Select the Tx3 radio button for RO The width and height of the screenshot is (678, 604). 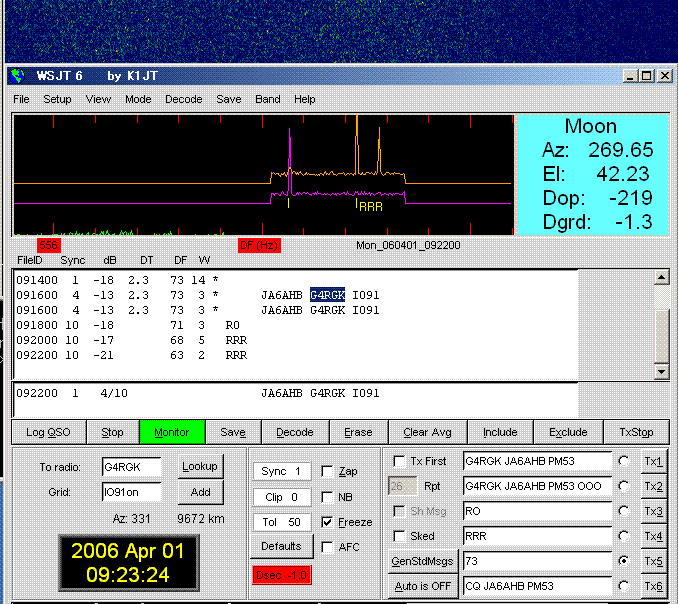click(x=625, y=511)
